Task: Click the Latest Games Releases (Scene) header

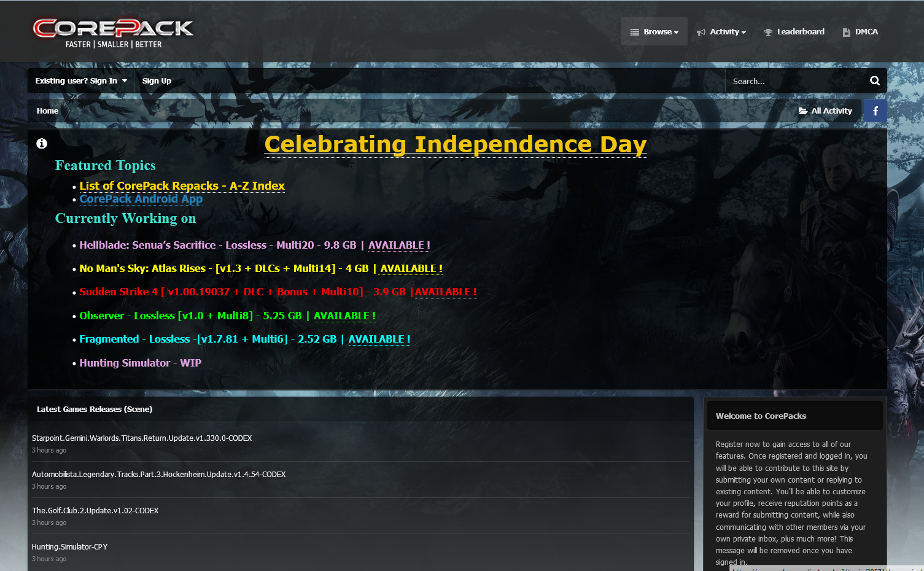Action: pos(95,410)
